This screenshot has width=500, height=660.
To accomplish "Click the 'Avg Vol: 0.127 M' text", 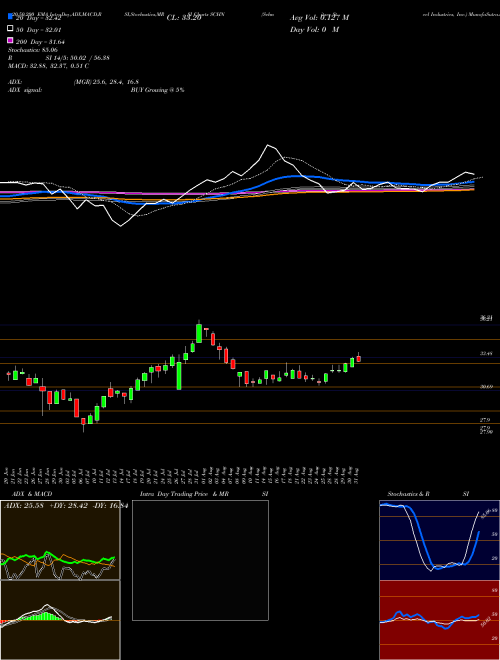I will (x=319, y=18).
